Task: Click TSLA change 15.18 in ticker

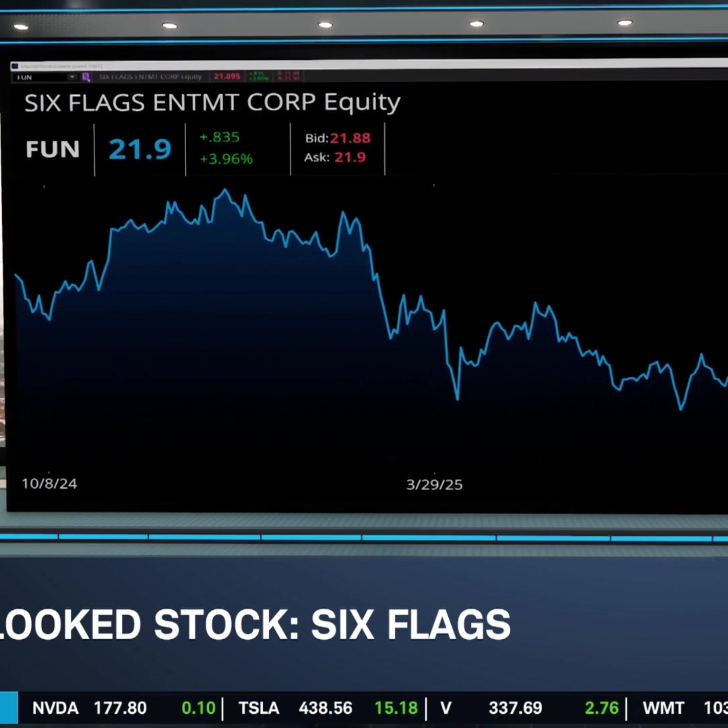Action: click(396, 708)
